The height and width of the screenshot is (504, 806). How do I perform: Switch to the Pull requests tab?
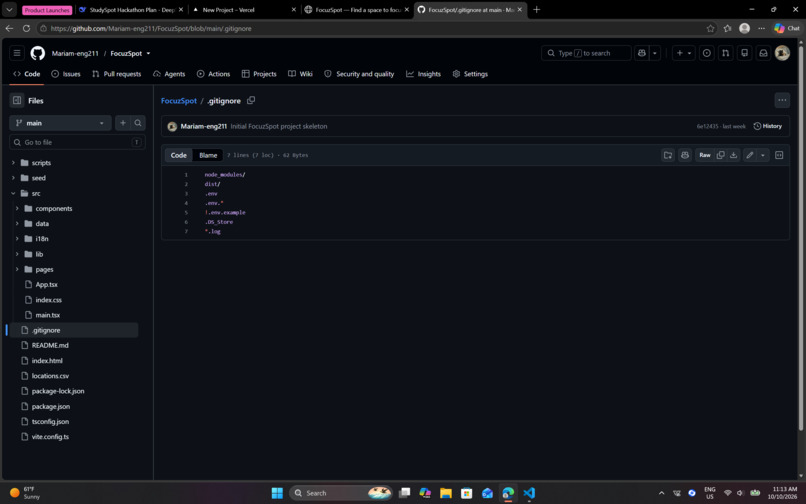click(x=116, y=74)
